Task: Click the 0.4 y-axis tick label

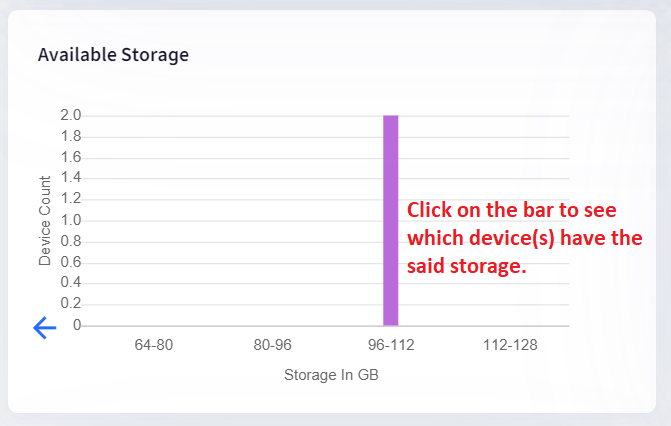Action: (71, 282)
